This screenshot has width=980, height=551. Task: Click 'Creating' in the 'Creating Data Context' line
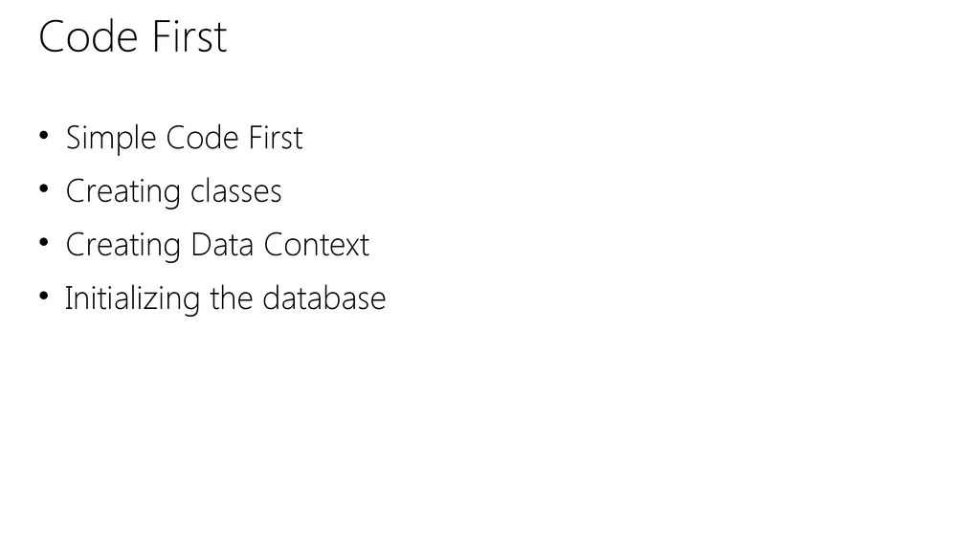[123, 246]
